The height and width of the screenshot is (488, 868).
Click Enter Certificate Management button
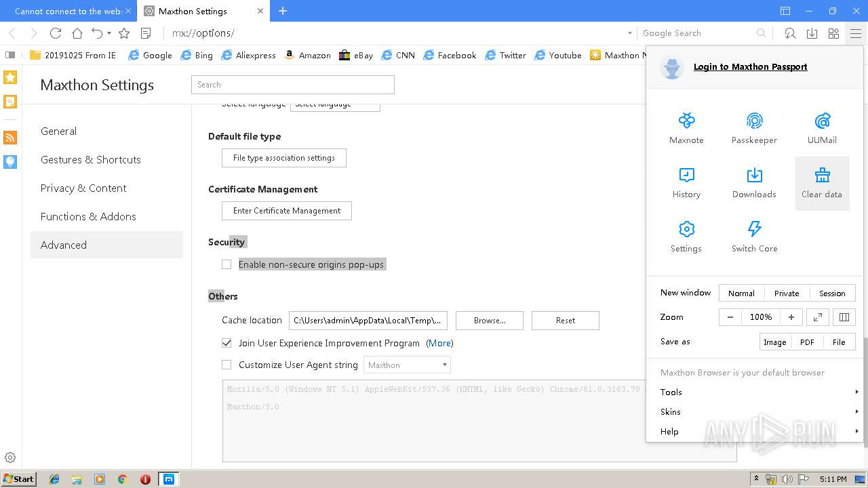[287, 211]
